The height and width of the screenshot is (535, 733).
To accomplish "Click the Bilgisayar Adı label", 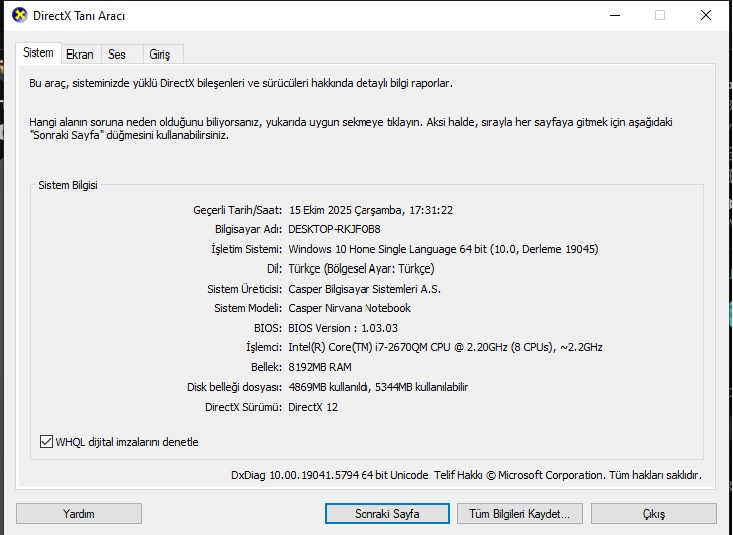I will 248,229.
